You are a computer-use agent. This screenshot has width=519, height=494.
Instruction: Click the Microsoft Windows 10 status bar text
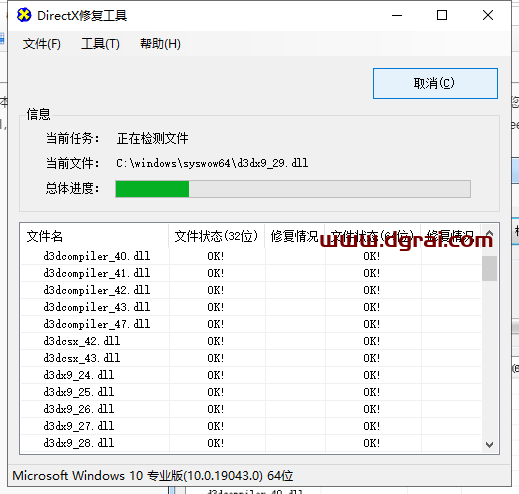point(153,476)
